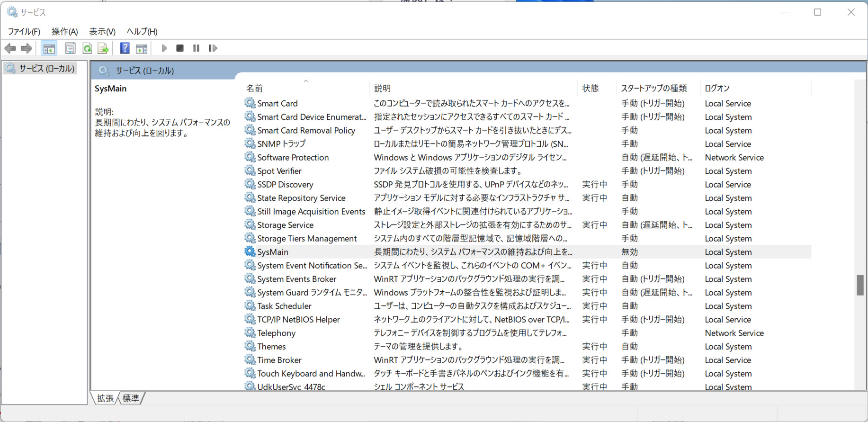The width and height of the screenshot is (868, 422).
Task: Click the gear icon in the サービス (ローカル) header
Action: (104, 71)
